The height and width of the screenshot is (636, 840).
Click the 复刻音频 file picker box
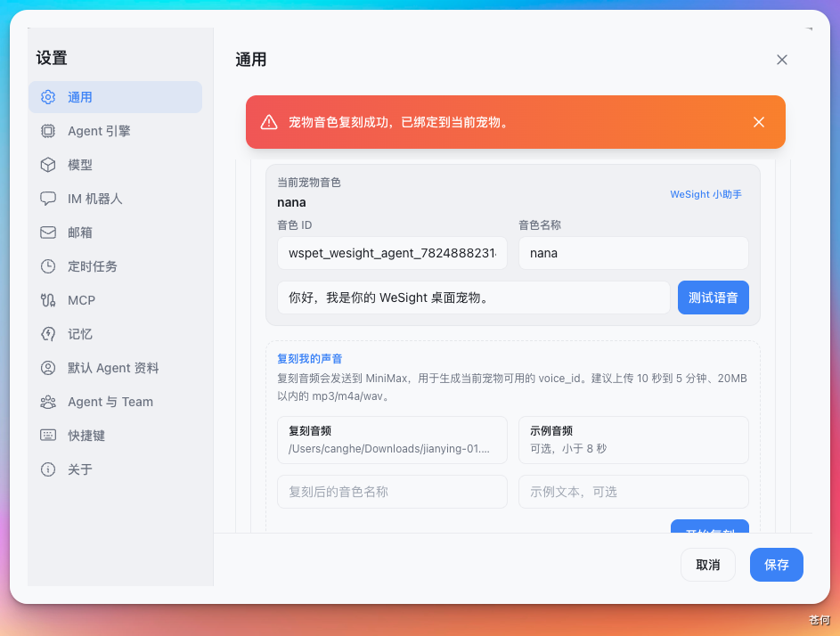pyautogui.click(x=392, y=440)
